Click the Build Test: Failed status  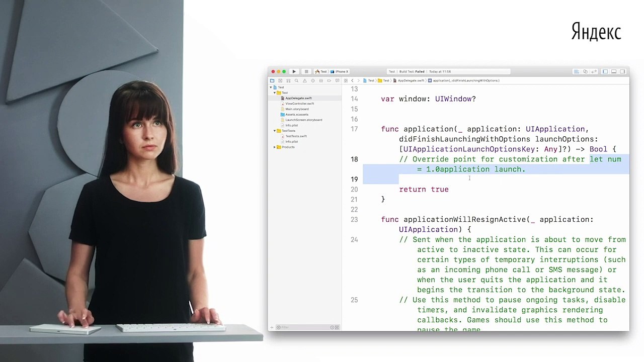pos(412,71)
